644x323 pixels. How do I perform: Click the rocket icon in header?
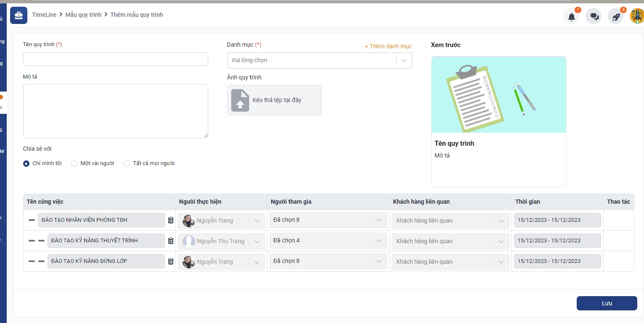pyautogui.click(x=616, y=17)
